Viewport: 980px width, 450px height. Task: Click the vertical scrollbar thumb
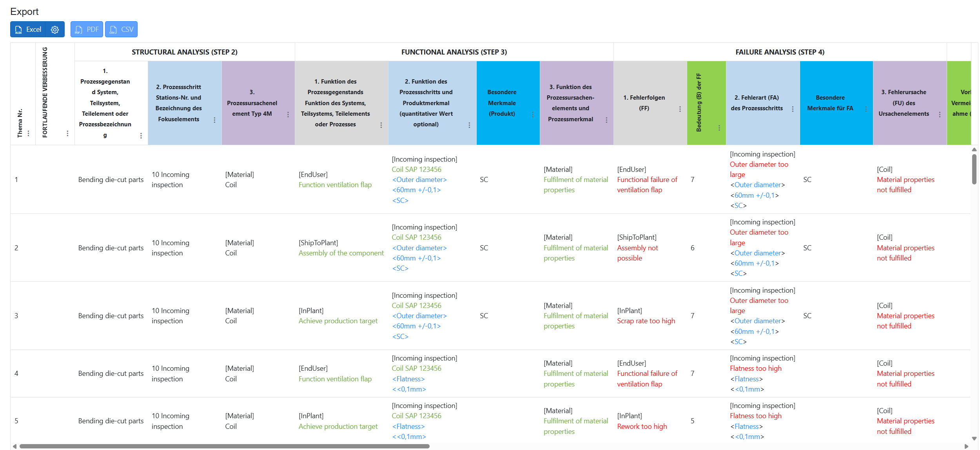click(x=974, y=169)
